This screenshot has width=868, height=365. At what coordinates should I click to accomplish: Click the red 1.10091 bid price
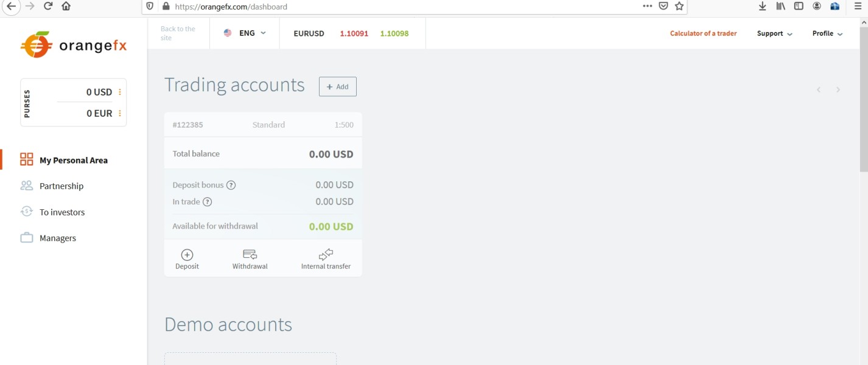point(354,33)
